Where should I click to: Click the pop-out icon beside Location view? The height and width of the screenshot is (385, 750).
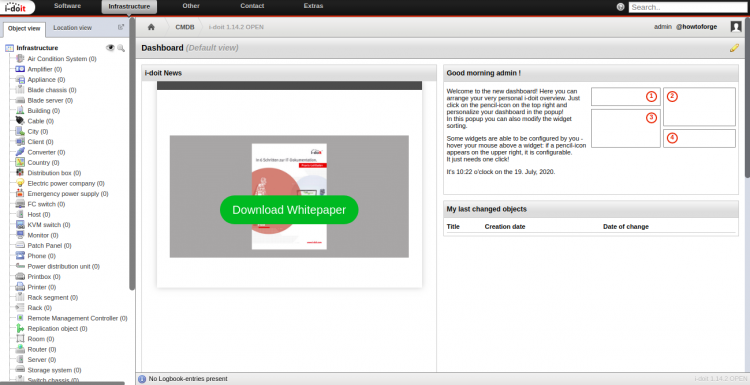121,27
